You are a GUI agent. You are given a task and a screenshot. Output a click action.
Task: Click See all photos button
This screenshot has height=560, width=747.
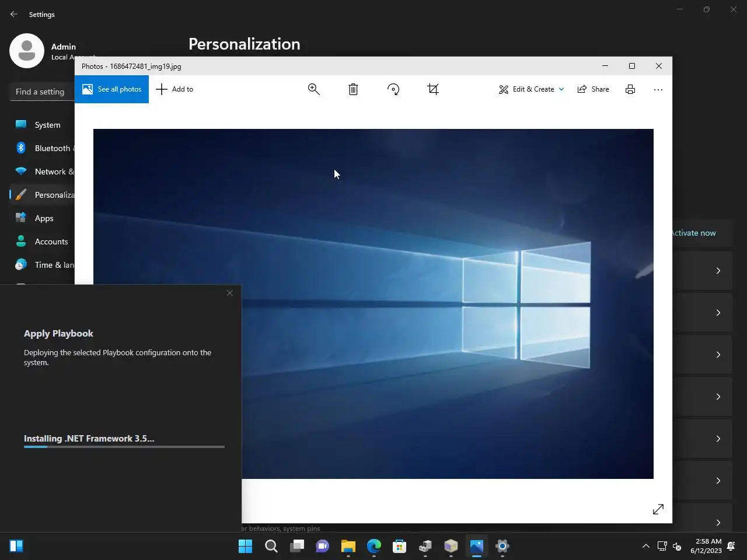point(111,89)
